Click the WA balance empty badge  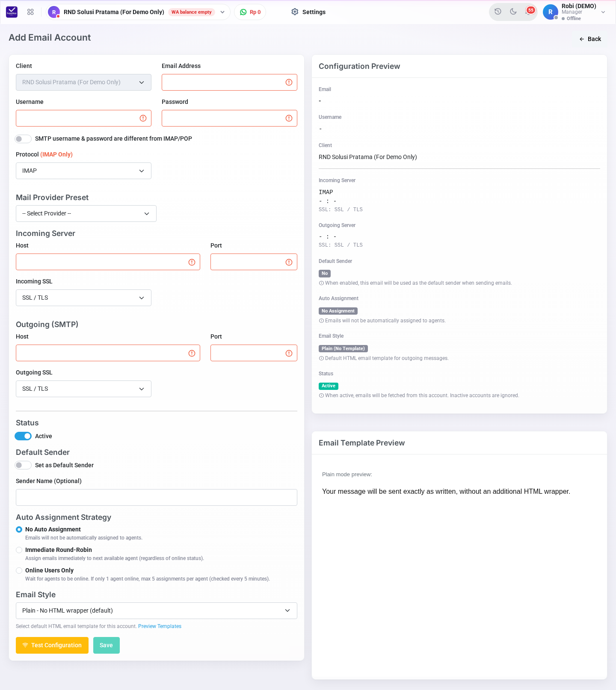click(x=192, y=12)
